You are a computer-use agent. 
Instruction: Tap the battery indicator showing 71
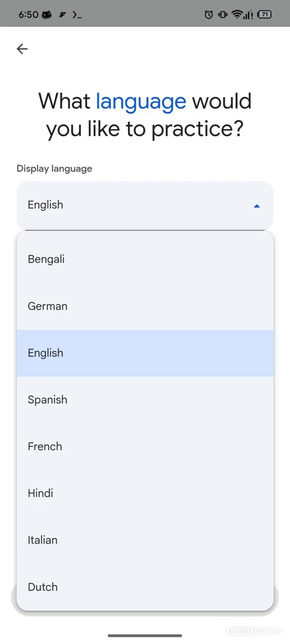[x=264, y=14]
